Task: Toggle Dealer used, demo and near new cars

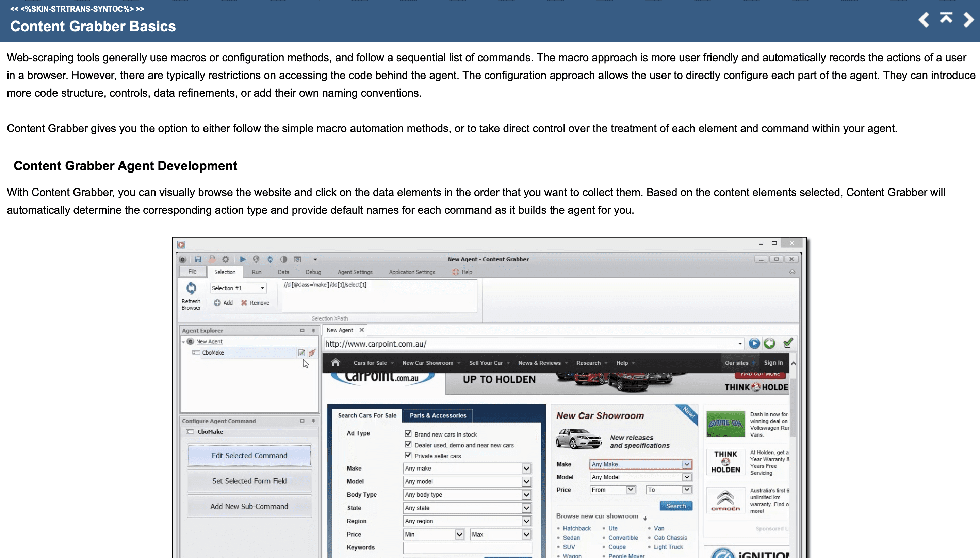Action: pos(408,445)
